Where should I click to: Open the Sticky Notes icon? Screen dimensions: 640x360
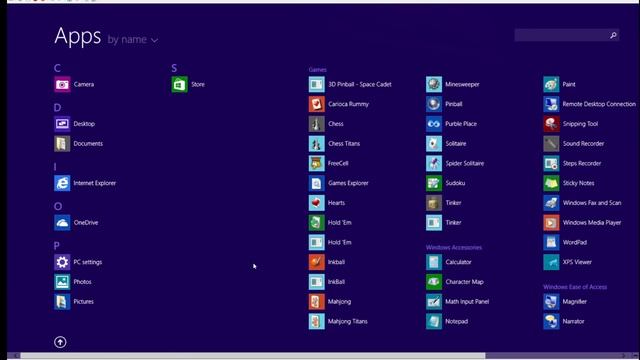pyautogui.click(x=551, y=183)
